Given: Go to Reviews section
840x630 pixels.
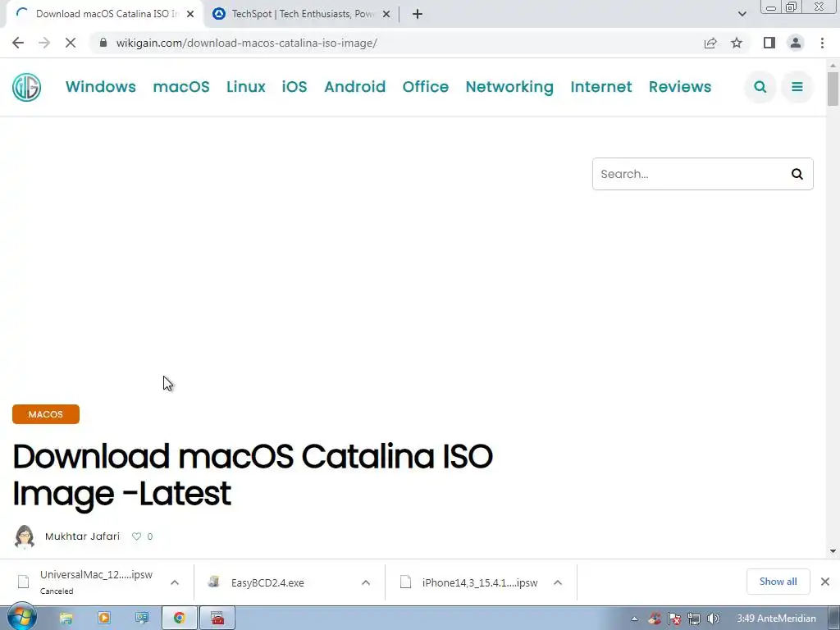Looking at the screenshot, I should [680, 87].
